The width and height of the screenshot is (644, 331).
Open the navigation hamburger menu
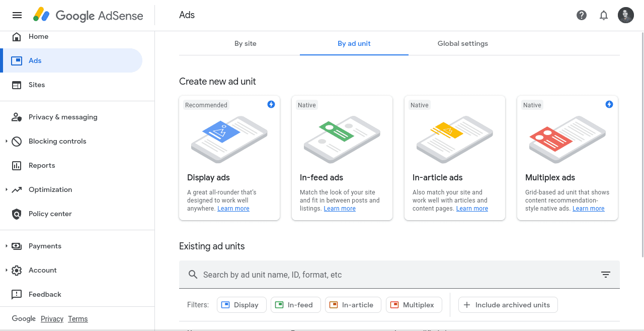(17, 15)
